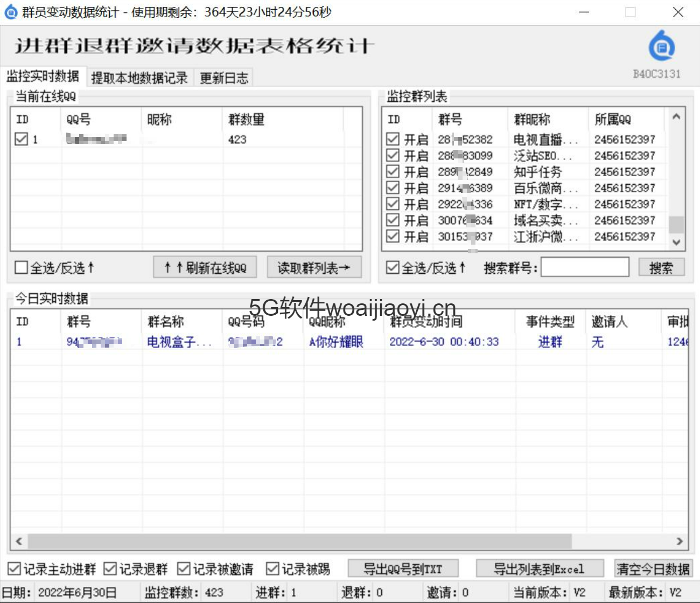The image size is (700, 603).
Task: Open the 更新日志 tab
Action: click(x=224, y=78)
